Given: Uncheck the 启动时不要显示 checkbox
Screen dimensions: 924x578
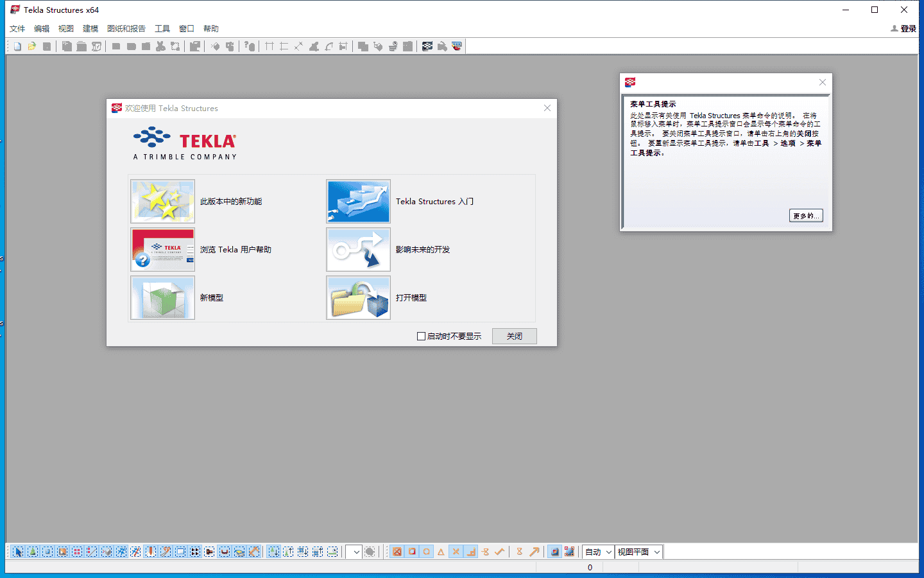Looking at the screenshot, I should click(422, 336).
